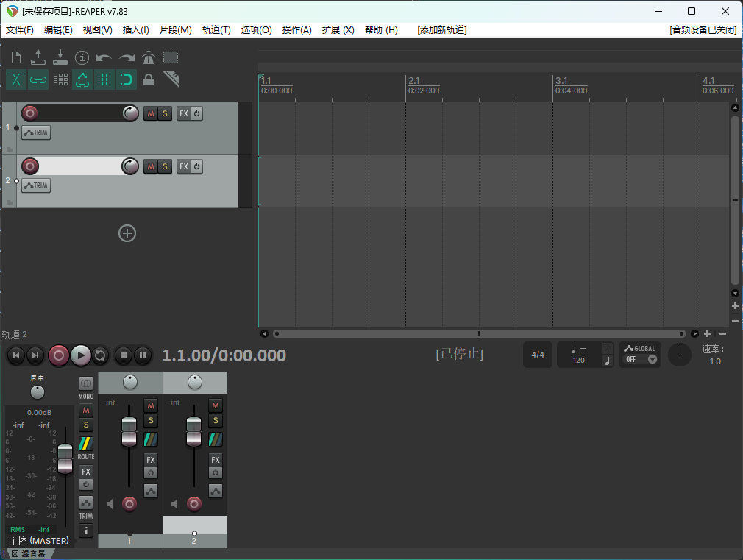Toggle locking padlock icon
Image resolution: width=743 pixels, height=560 pixels.
tap(149, 79)
